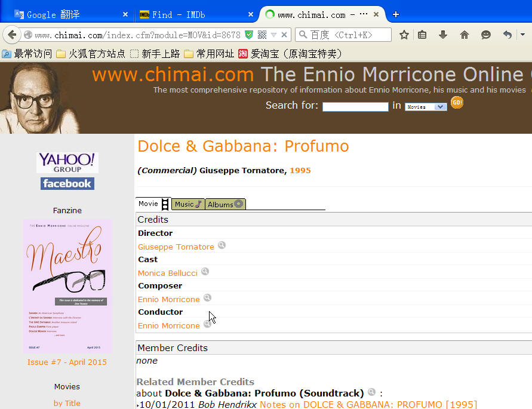Open the conductor Ennio Morricone link
This screenshot has width=532, height=409.
168,325
